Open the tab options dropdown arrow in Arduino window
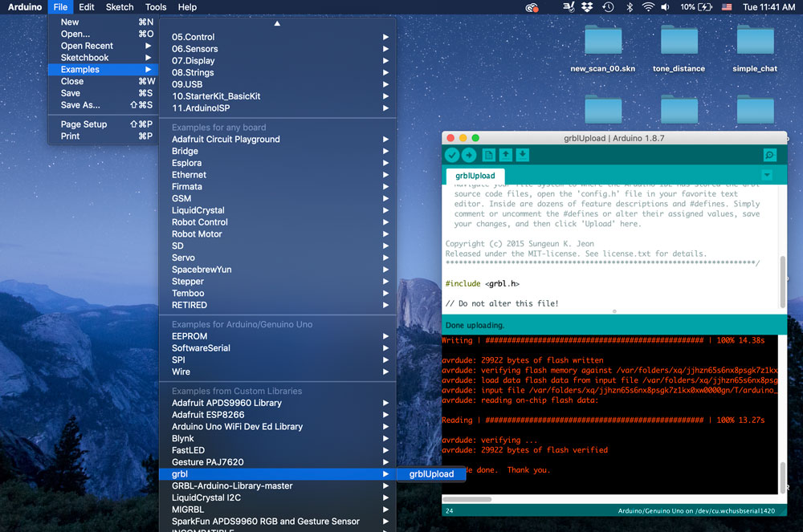The width and height of the screenshot is (803, 532). coord(767,175)
